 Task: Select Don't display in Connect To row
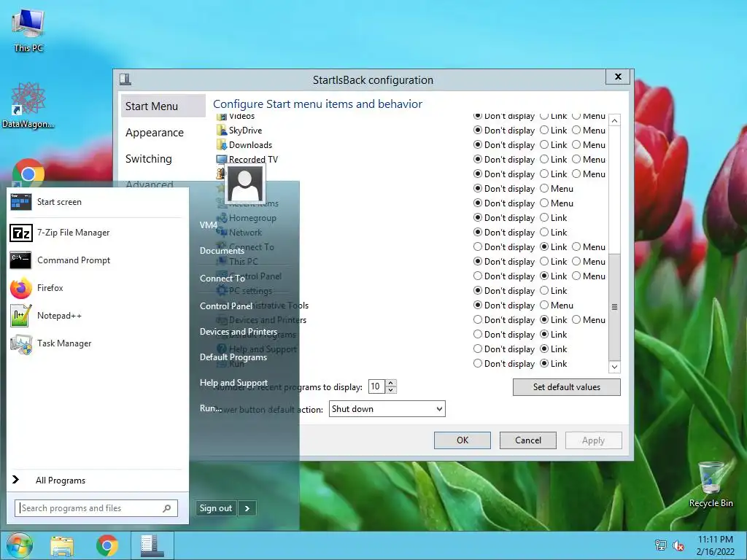(x=478, y=246)
